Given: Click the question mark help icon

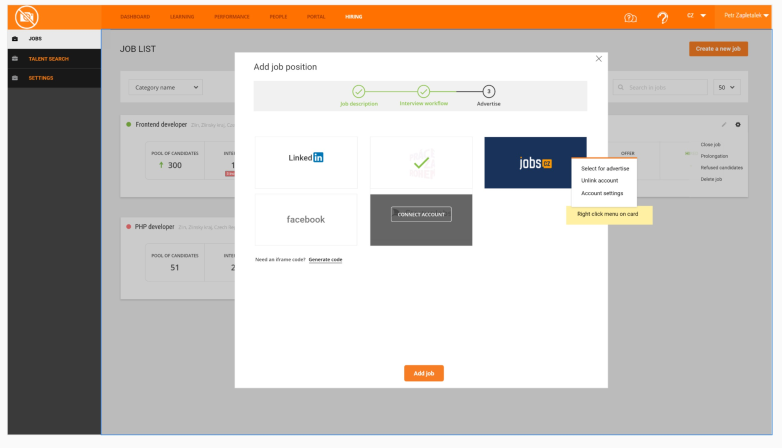Looking at the screenshot, I should point(662,18).
